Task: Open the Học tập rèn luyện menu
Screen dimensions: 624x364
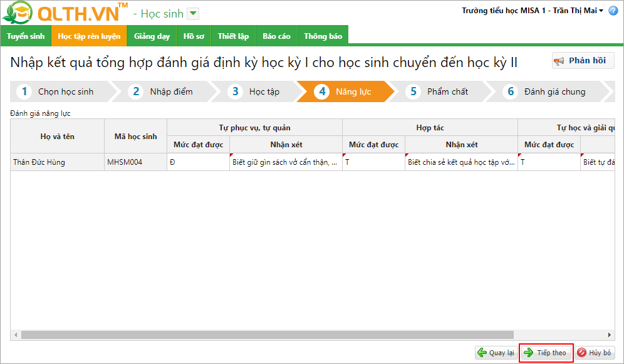Action: coord(89,36)
